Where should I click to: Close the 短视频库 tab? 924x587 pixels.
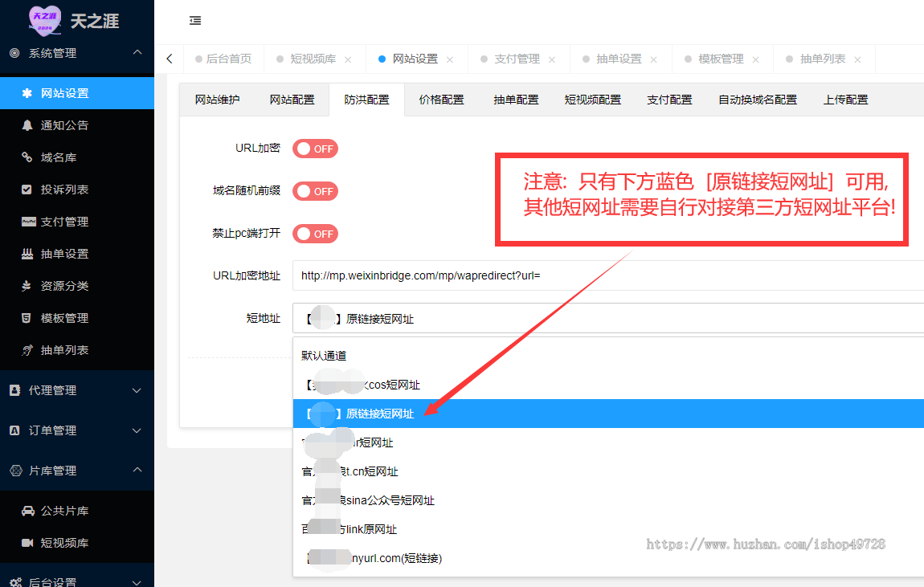point(348,59)
